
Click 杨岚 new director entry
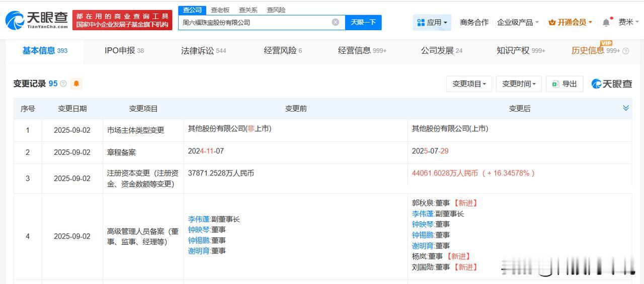click(441, 256)
